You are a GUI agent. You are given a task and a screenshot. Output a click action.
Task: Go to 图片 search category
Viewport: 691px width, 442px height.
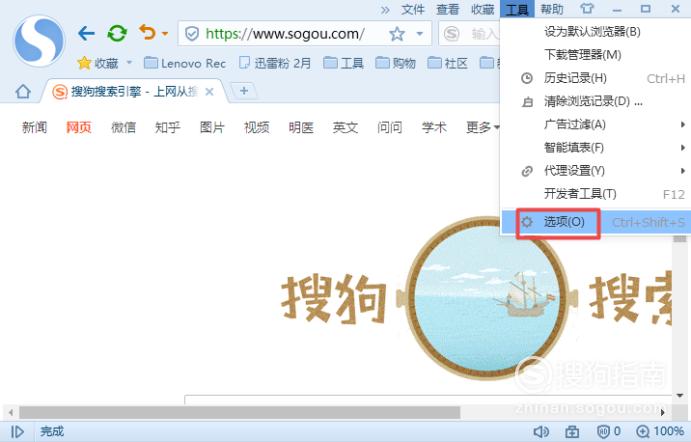(x=212, y=127)
